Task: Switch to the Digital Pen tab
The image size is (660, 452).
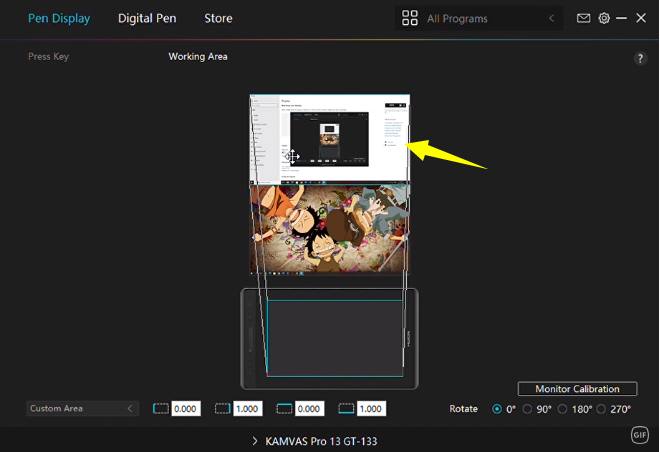Action: pos(147,19)
